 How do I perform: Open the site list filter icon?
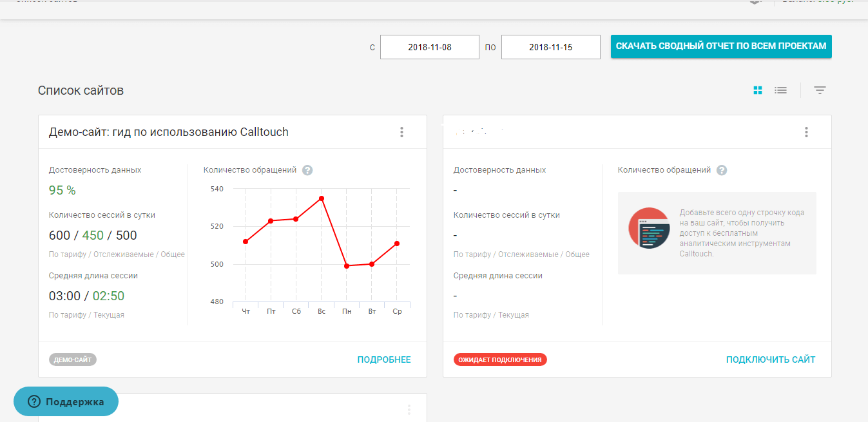pyautogui.click(x=820, y=90)
